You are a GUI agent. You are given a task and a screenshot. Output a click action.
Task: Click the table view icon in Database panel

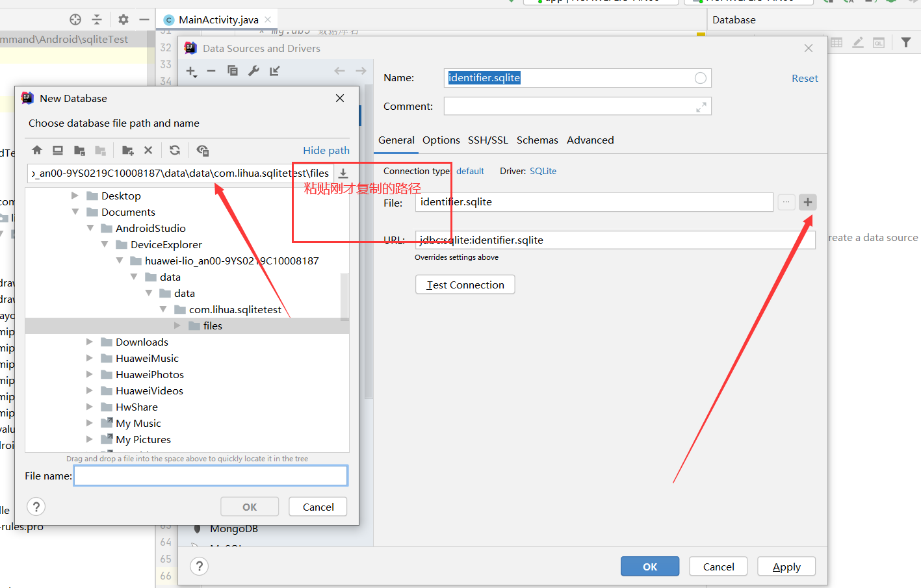click(837, 42)
